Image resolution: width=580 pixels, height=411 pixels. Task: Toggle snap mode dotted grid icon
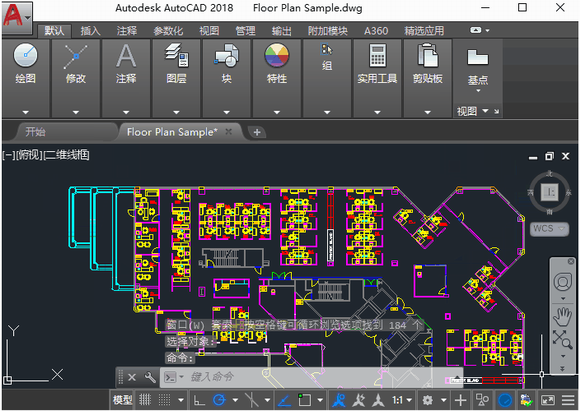(x=165, y=400)
